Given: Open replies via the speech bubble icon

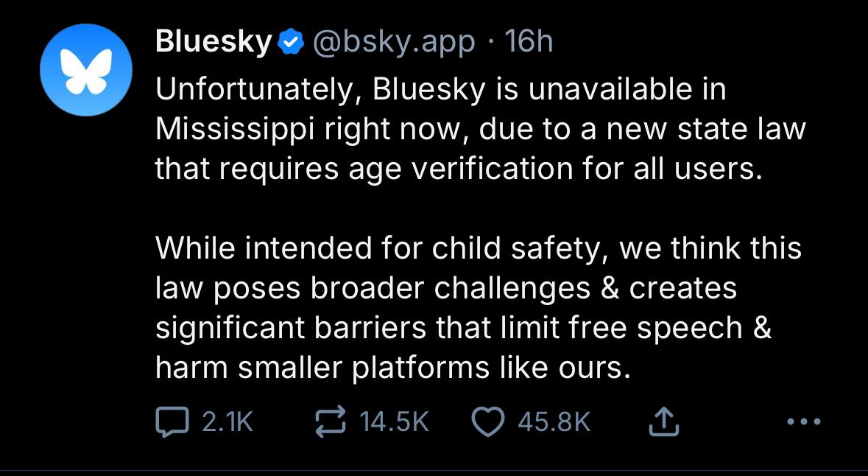Looking at the screenshot, I should tap(172, 422).
